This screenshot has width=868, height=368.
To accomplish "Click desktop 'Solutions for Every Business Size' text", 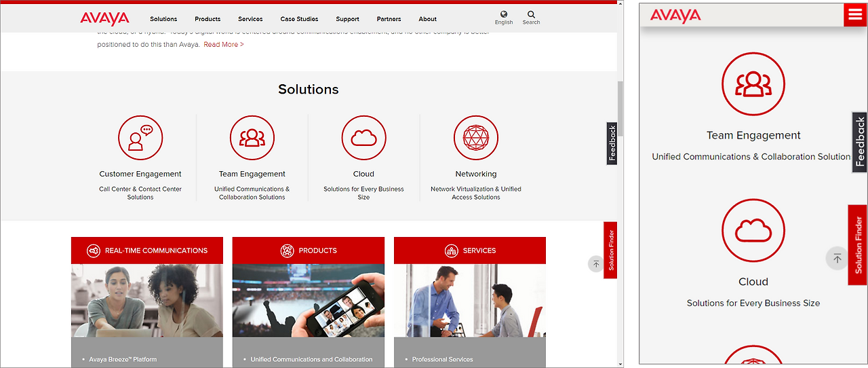I will (363, 193).
